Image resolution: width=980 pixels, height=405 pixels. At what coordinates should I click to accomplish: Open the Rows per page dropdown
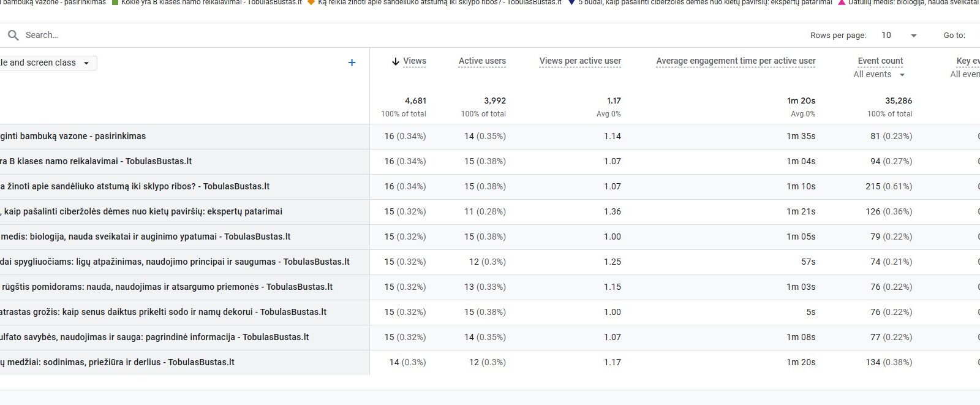[899, 36]
